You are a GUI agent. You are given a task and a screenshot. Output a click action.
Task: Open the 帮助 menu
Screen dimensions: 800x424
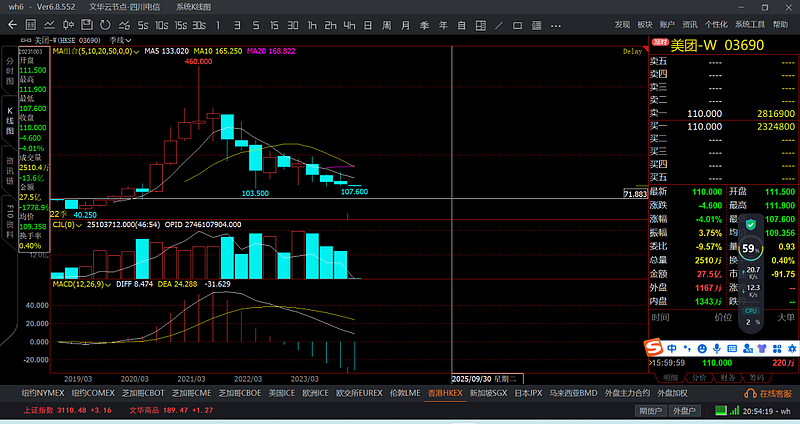[781, 24]
